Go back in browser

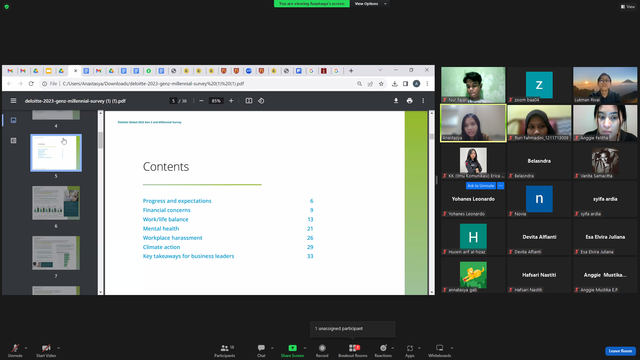tap(9, 84)
